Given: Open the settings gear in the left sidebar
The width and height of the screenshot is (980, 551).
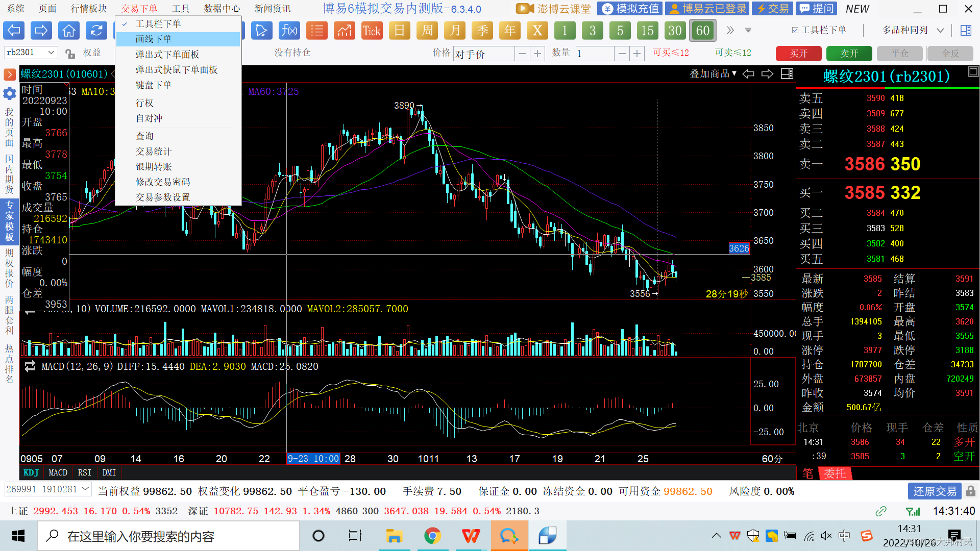Looking at the screenshot, I should [x=9, y=93].
